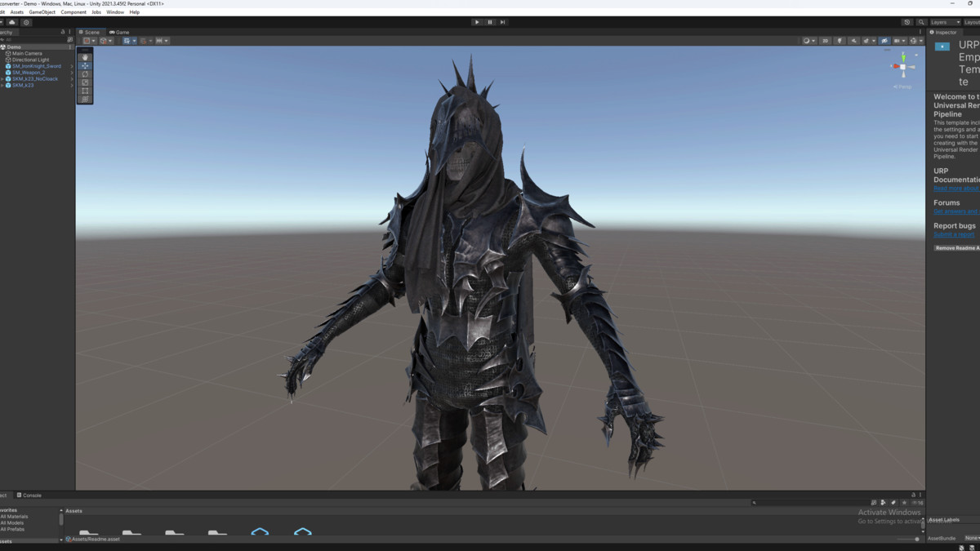Open the Undo History icon
This screenshot has width=980, height=551.
[907, 22]
